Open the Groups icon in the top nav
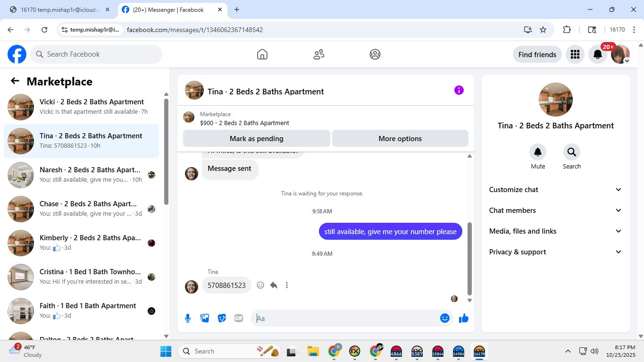The image size is (644, 362). point(375,54)
